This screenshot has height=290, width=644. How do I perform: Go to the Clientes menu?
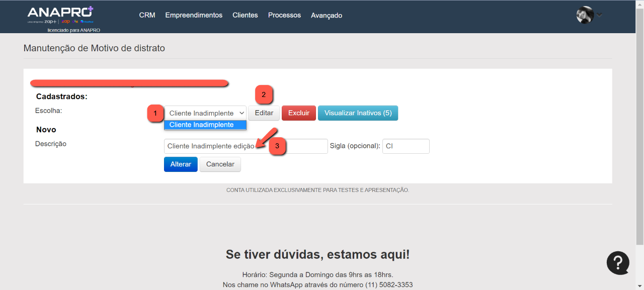pyautogui.click(x=245, y=15)
